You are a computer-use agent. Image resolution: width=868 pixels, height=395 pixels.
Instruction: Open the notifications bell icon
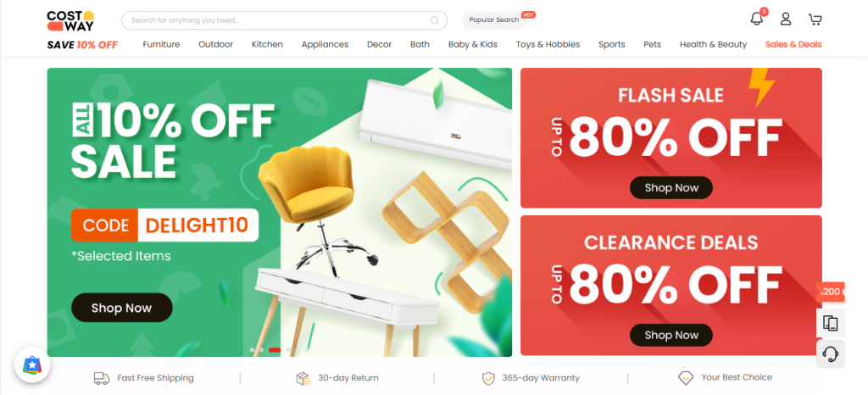click(x=756, y=19)
